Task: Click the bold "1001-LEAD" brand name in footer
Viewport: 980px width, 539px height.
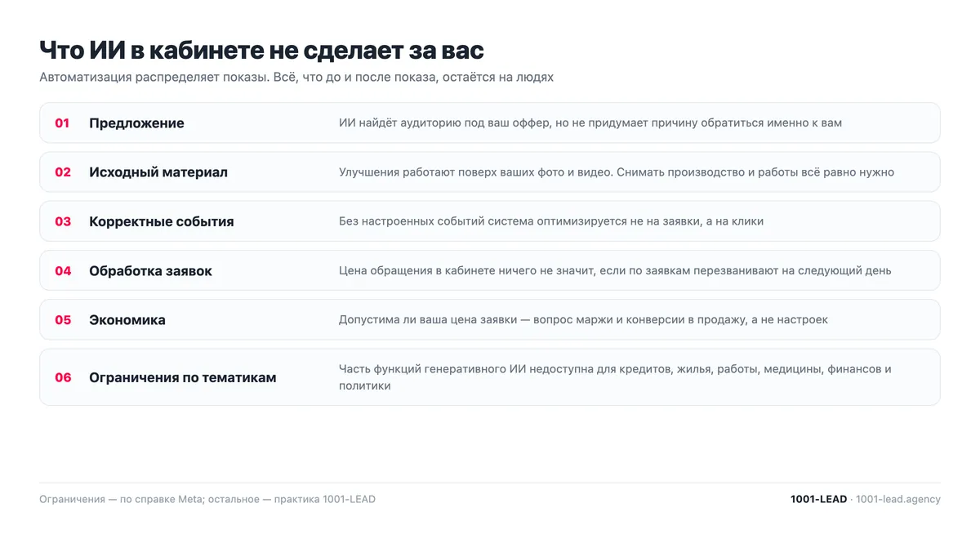Action: (x=818, y=499)
